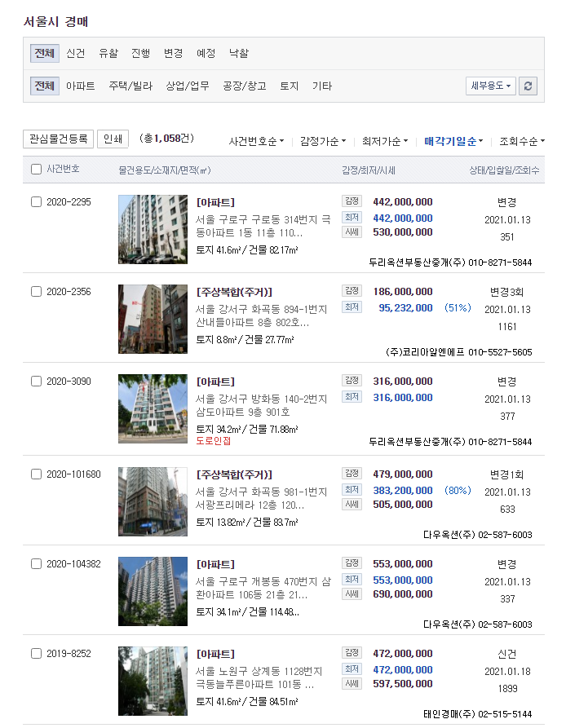Open case number 2020-2356
The image size is (566, 728).
tap(69, 292)
